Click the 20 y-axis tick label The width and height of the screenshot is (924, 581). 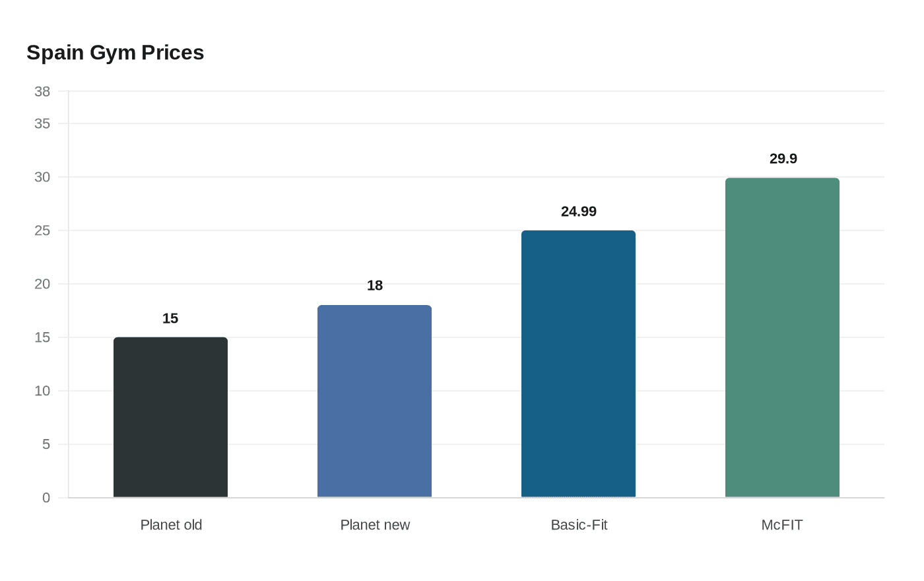coord(42,284)
